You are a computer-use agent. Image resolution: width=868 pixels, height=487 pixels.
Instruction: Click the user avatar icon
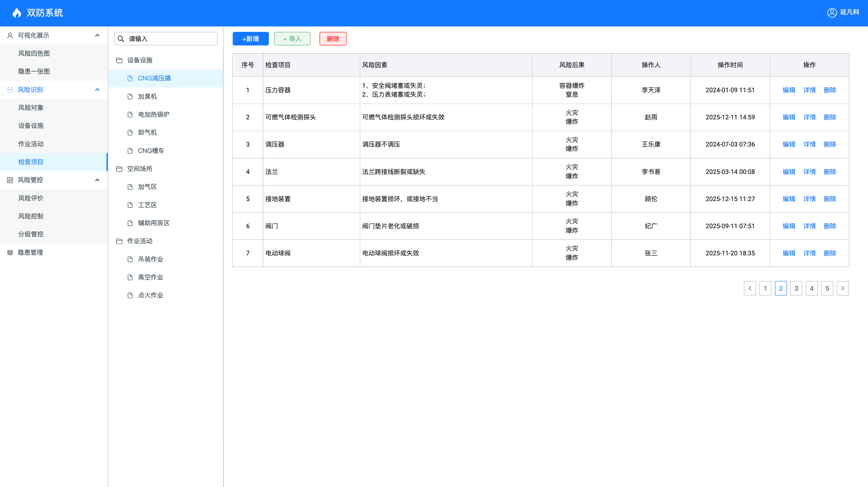(832, 13)
